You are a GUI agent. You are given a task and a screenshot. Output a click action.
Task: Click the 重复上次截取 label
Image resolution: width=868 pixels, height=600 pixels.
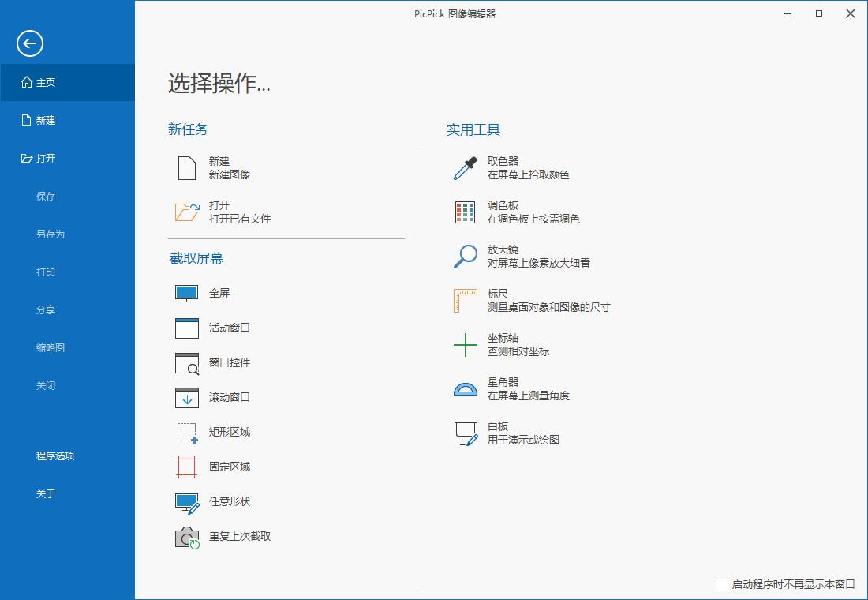(x=240, y=536)
